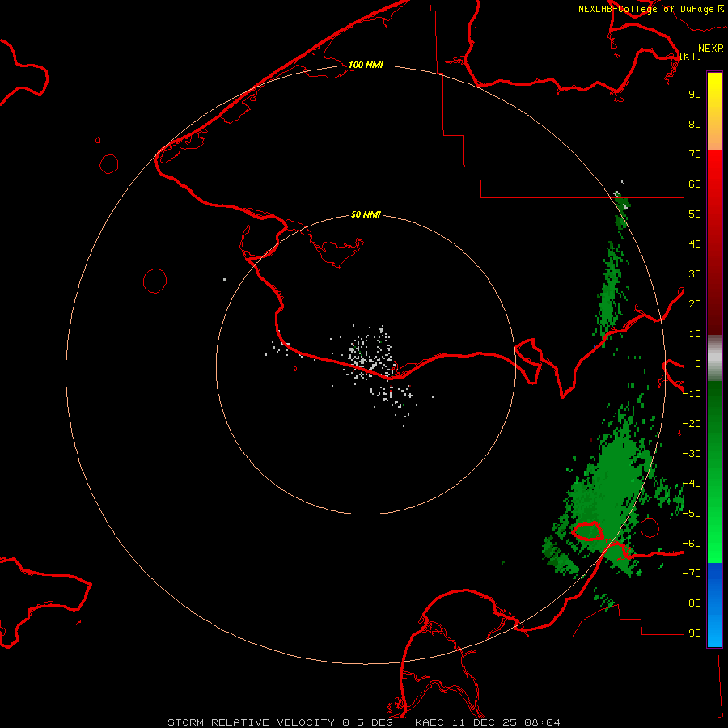This screenshot has height=728, width=728.
Task: Click the 40 value on the velocity scale
Action: [695, 243]
